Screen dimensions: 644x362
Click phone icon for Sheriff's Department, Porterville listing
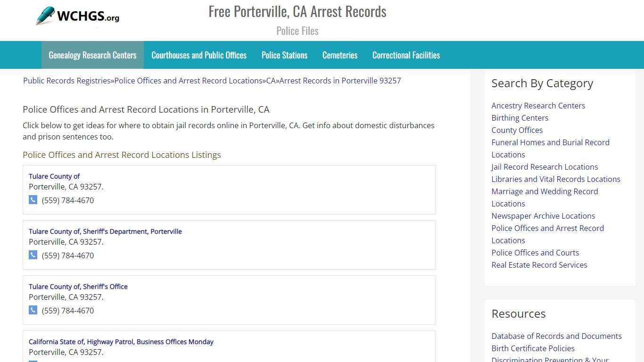[33, 255]
